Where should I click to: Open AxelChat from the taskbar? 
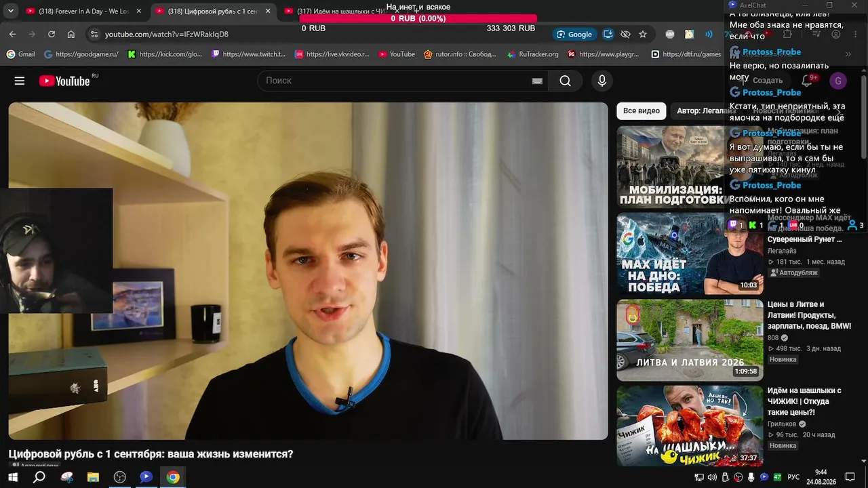(146, 477)
